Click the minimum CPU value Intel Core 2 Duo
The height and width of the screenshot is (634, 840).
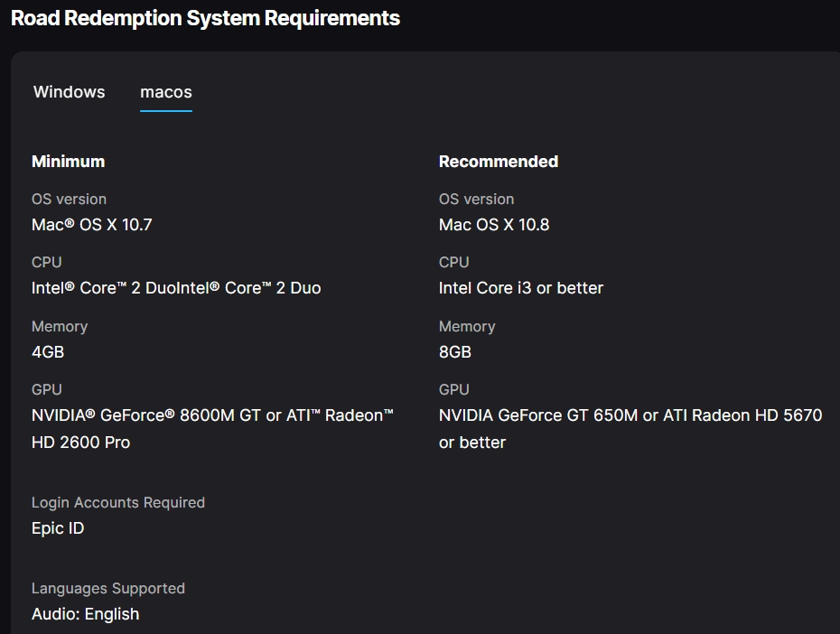point(176,287)
